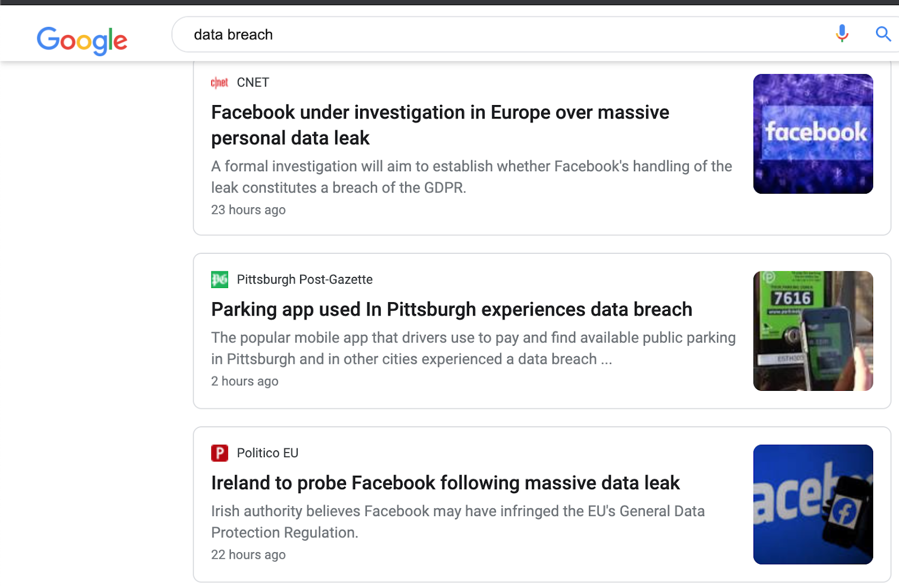The height and width of the screenshot is (588, 899).
Task: Open the Ireland to probe Facebook headline
Action: click(x=445, y=483)
